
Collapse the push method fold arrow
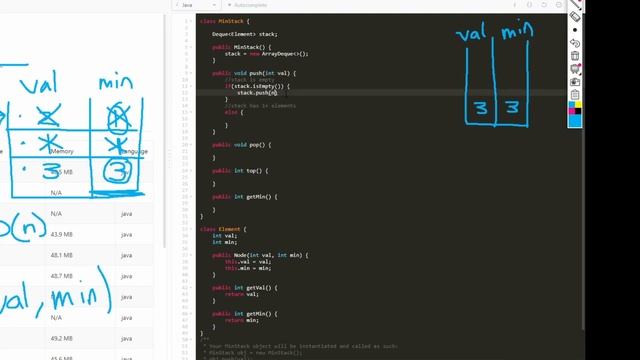[191, 73]
